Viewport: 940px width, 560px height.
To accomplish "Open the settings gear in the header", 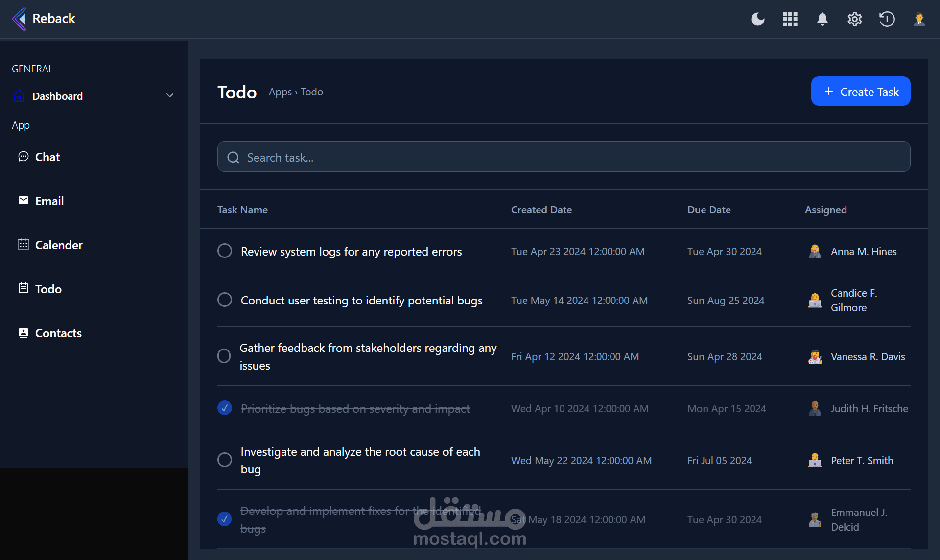I will (x=854, y=19).
